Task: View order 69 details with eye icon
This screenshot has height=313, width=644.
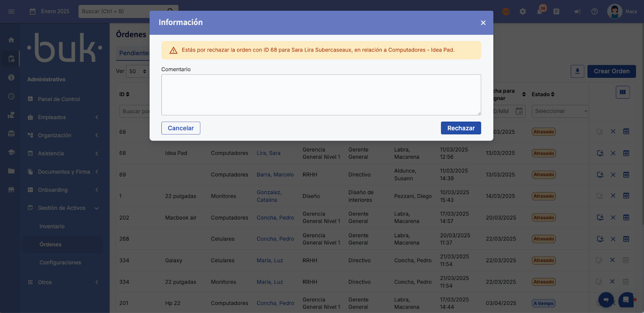Action: (x=626, y=175)
